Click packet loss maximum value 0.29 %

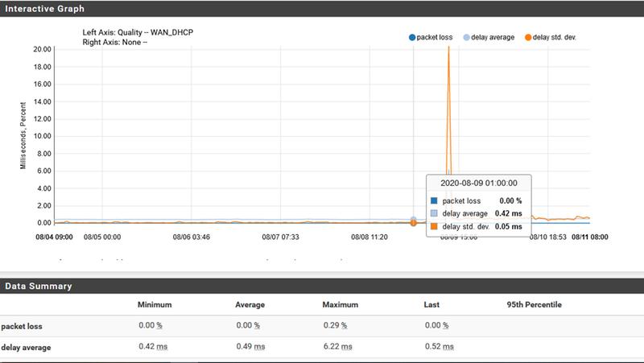(x=335, y=325)
